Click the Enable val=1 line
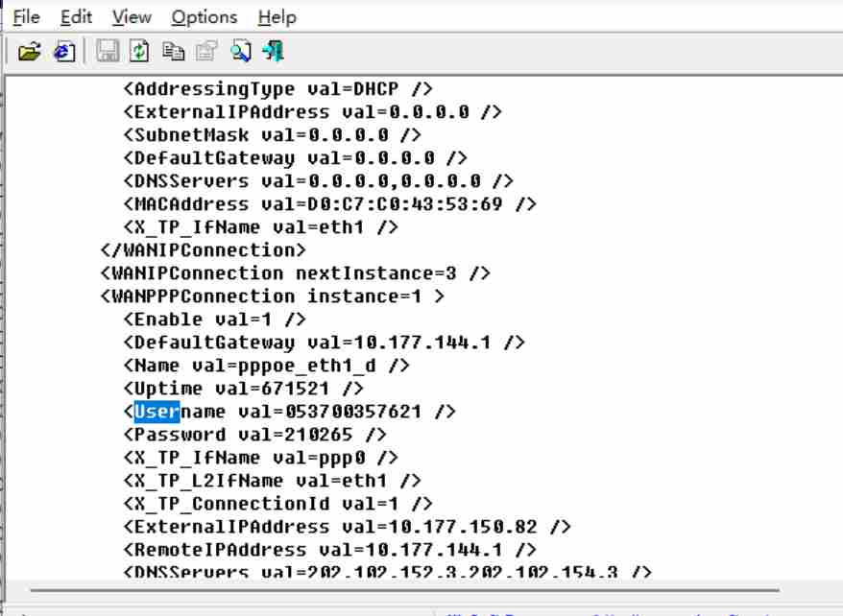 tap(214, 320)
